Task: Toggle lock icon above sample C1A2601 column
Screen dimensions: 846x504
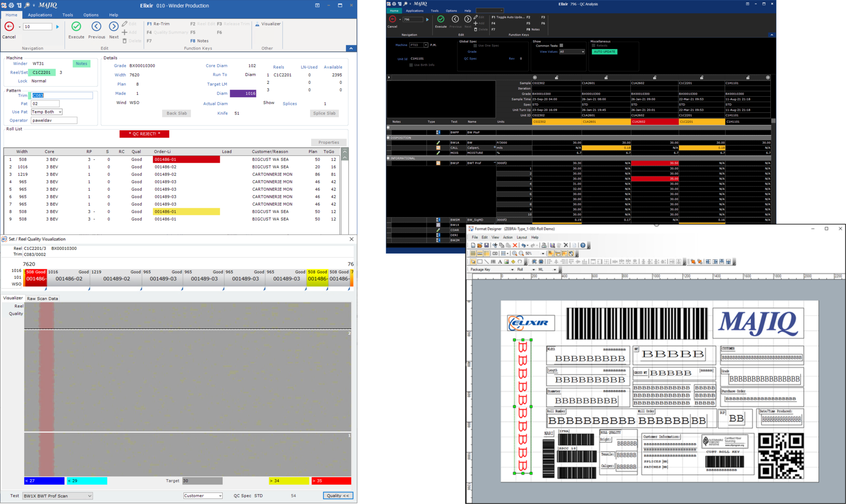Action: (606, 78)
